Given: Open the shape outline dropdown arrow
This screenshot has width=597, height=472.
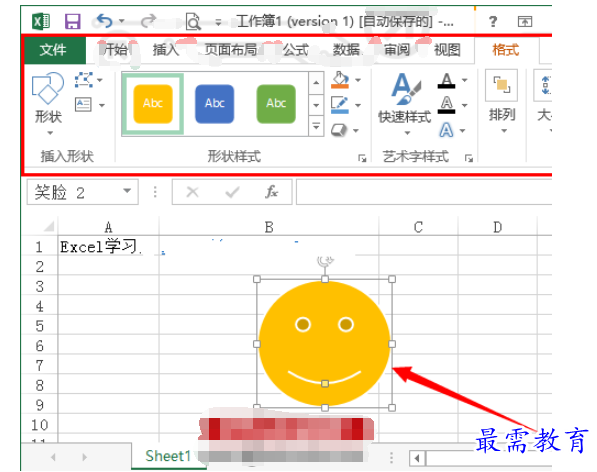Looking at the screenshot, I should point(358,105).
